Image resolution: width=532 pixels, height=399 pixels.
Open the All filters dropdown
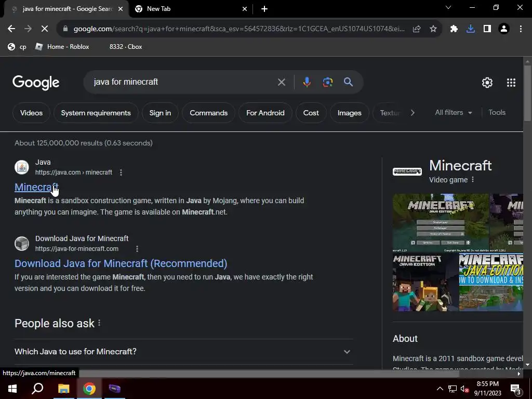(453, 113)
